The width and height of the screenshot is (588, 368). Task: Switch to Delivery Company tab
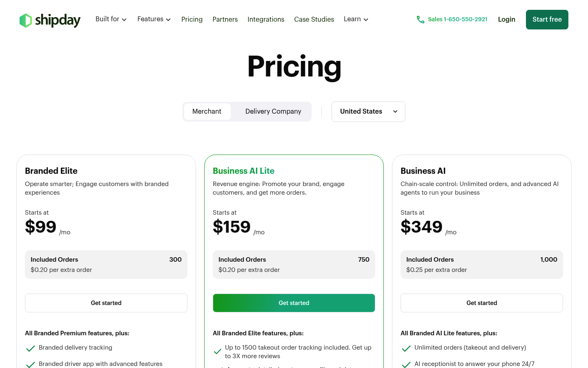(x=273, y=112)
